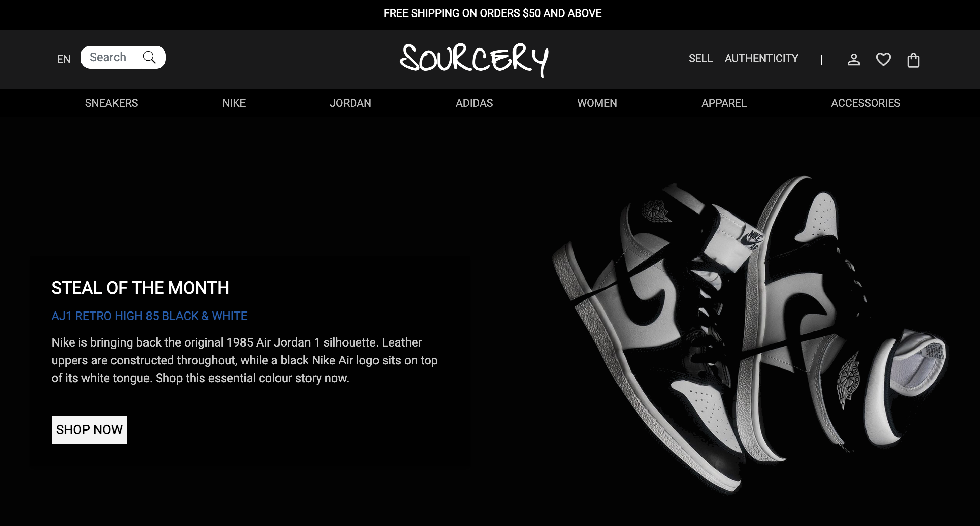Go to the AUTHENTICITY page link
This screenshot has height=526, width=980.
pyautogui.click(x=761, y=58)
